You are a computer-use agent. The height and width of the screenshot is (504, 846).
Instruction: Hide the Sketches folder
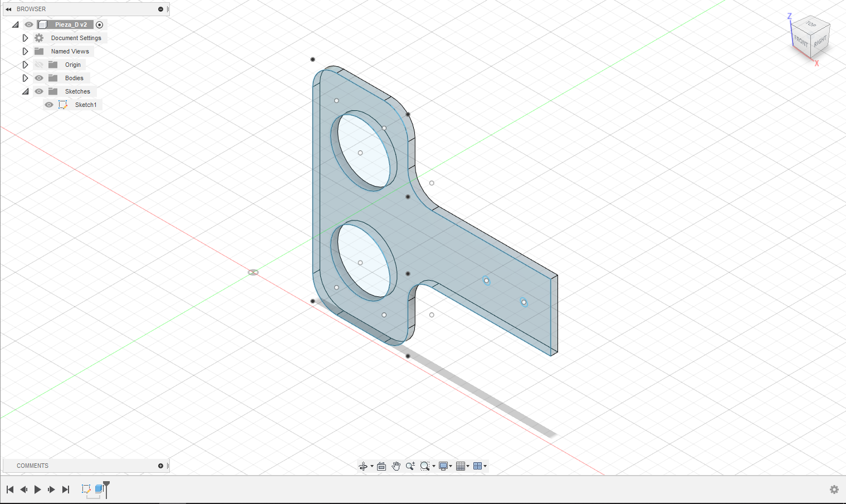39,91
